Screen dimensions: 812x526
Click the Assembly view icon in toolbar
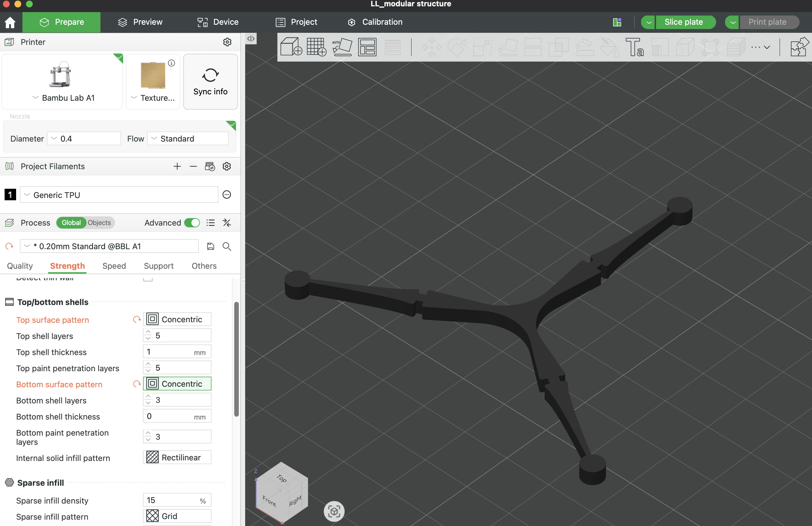(799, 47)
